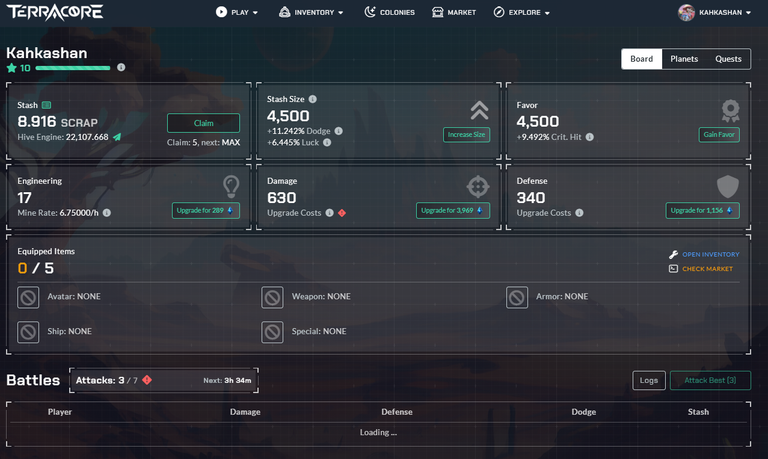Open the battle Logs

(648, 381)
